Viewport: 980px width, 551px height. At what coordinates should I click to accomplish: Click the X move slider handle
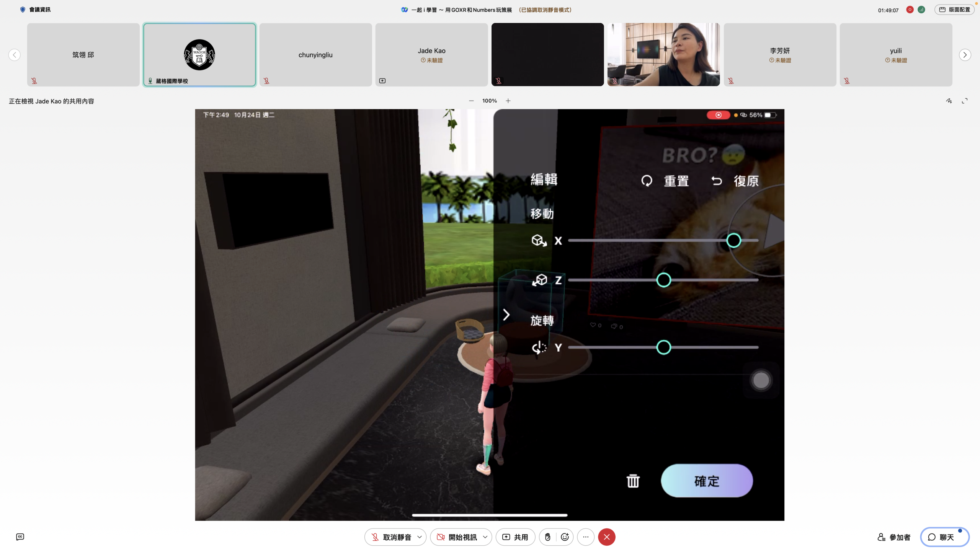click(x=733, y=240)
